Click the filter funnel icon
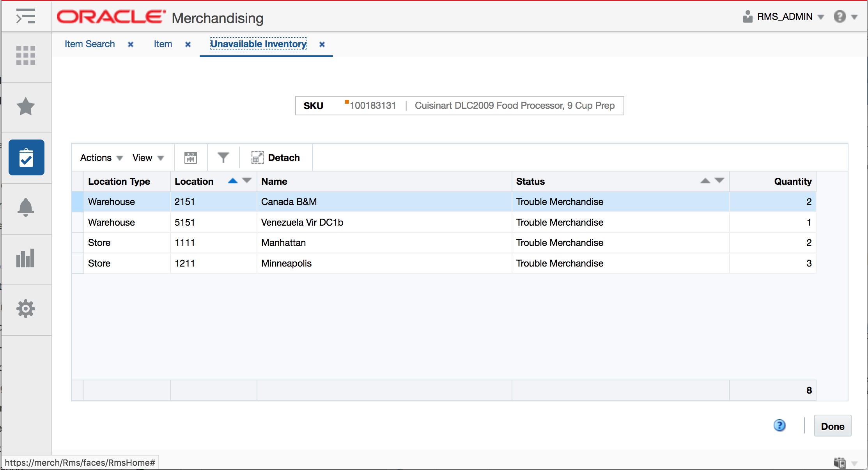 pos(223,158)
